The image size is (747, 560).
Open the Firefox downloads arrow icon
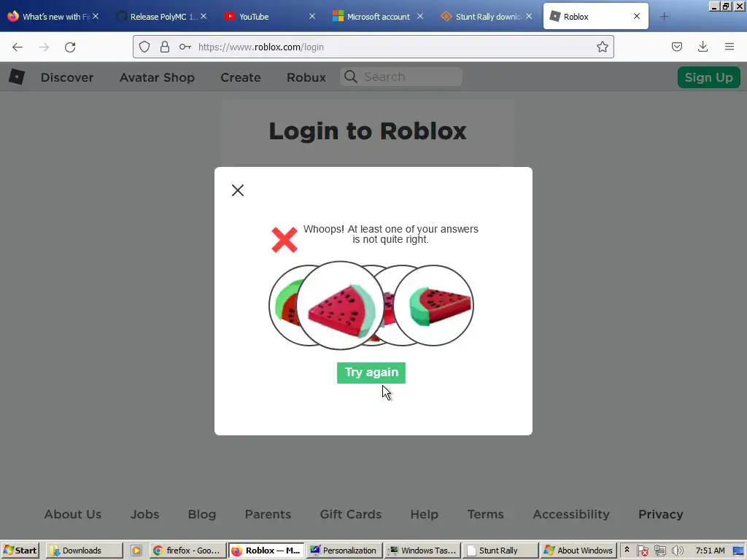pos(703,47)
